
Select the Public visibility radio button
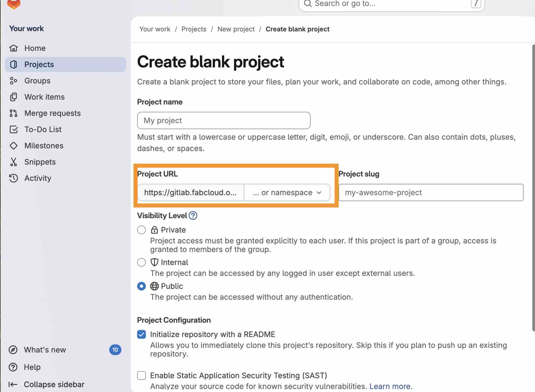(x=141, y=286)
